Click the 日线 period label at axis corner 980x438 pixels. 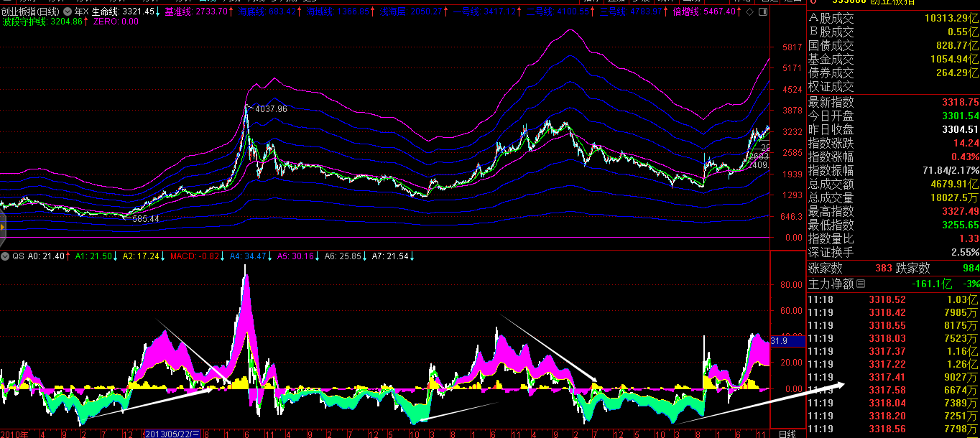pos(787,434)
